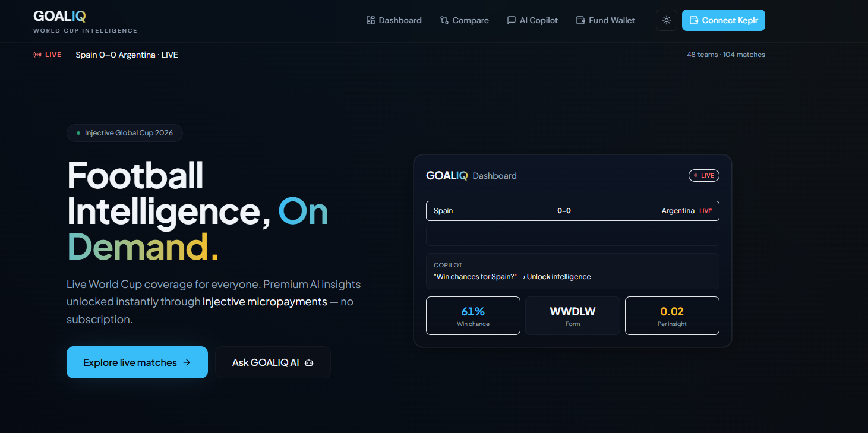Open the Compare menu item
Viewport: 868px width, 433px height.
(x=465, y=20)
